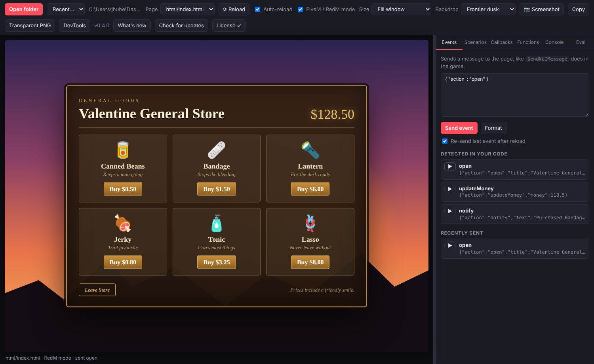Buy Tonic for $3.25
This screenshot has width=594, height=364.
pyautogui.click(x=217, y=262)
